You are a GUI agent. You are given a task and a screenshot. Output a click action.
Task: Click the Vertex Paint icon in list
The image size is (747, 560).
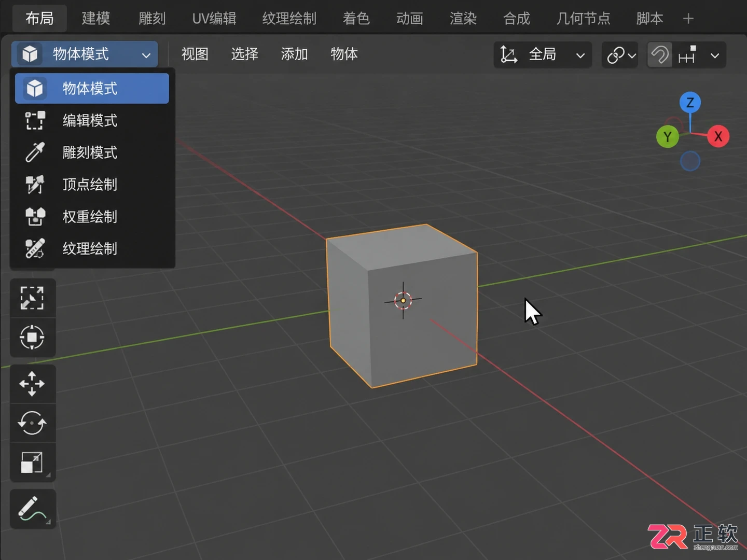(35, 185)
